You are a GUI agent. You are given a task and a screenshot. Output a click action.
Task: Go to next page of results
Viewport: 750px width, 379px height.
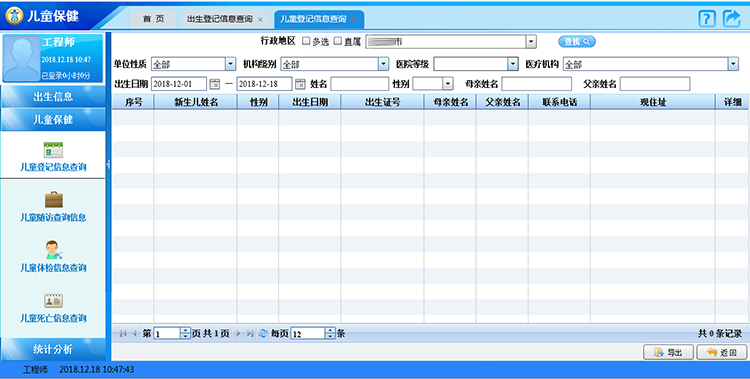tap(238, 334)
